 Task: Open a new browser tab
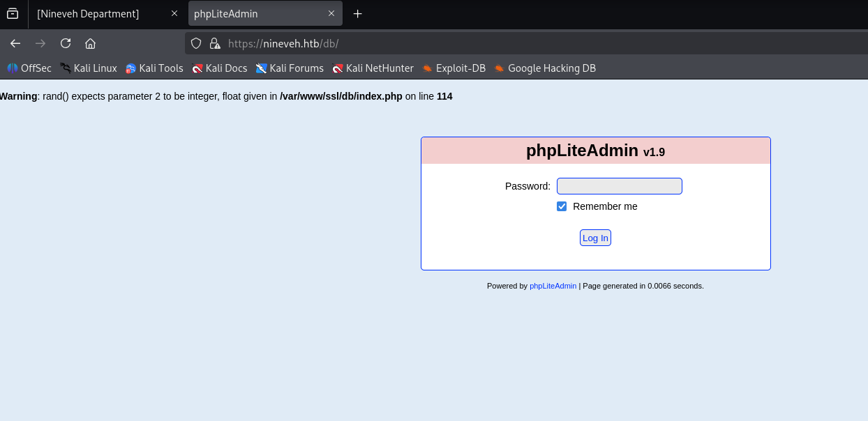point(358,14)
